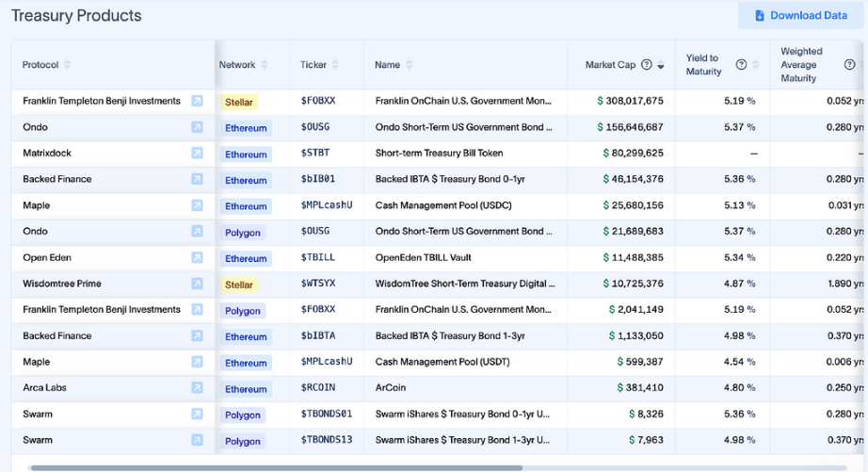Select Backed IBTA $ Treasury Bond 0-1yr
Image resolution: width=868 pixels, height=472 pixels.
click(450, 179)
